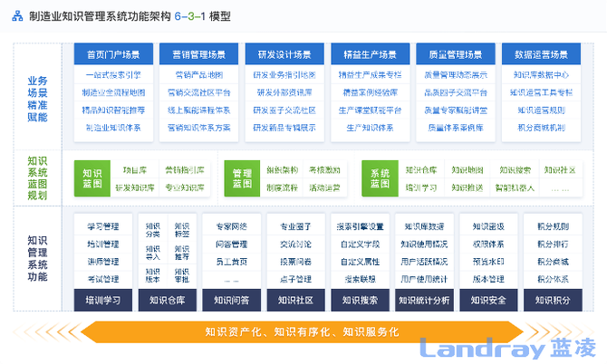Open the dark 知识社区 footer tab
The image size is (607, 364).
click(x=295, y=300)
